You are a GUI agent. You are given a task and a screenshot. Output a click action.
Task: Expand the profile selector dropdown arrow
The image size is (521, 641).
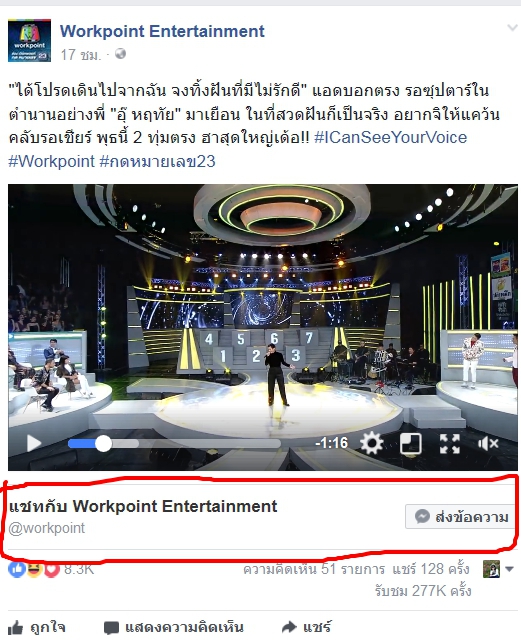point(509,569)
